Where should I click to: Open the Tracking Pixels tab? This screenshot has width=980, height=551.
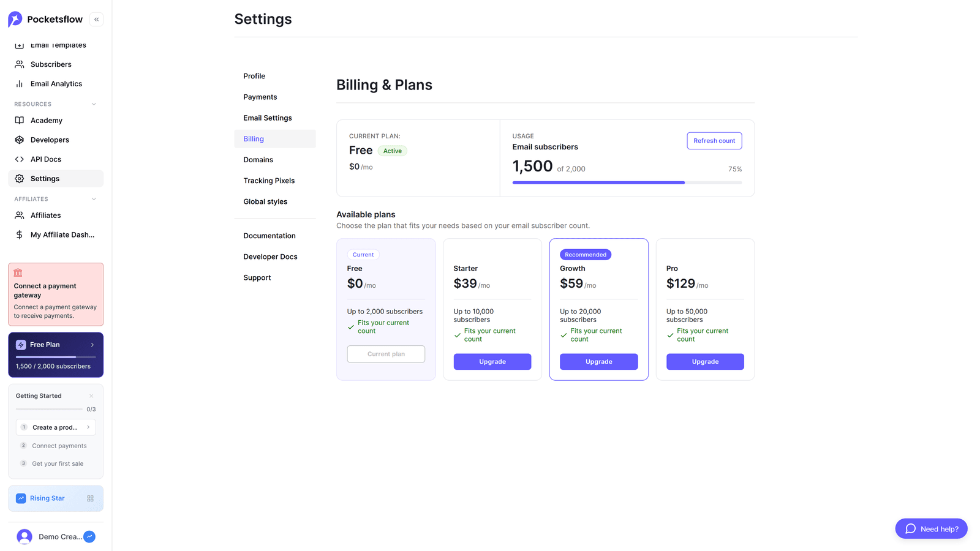click(x=275, y=181)
